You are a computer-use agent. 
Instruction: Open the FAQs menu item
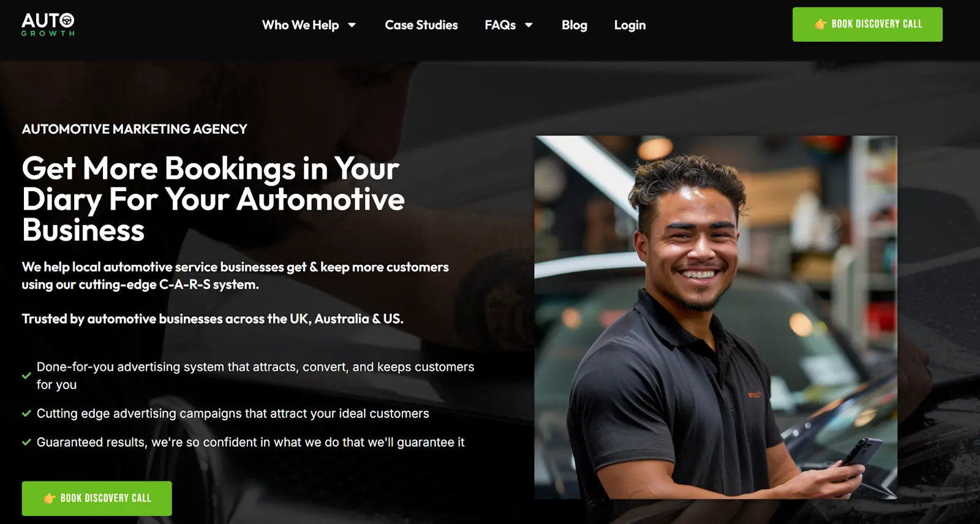[500, 25]
